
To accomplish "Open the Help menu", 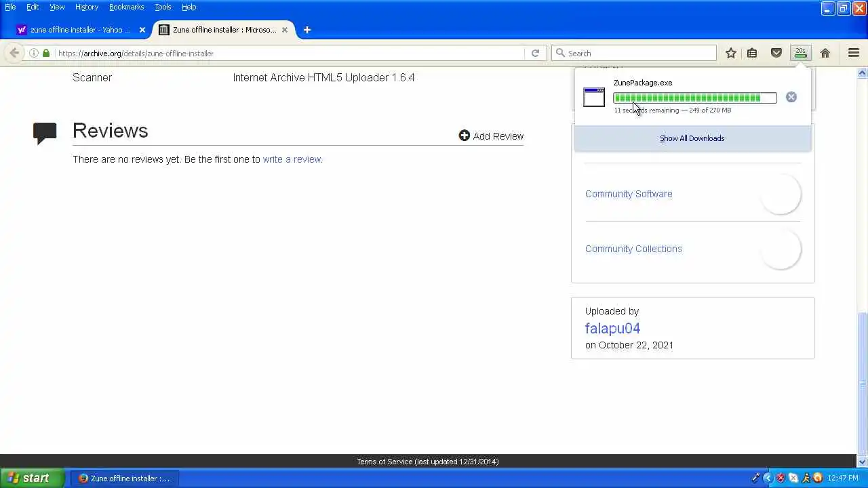I will (189, 7).
